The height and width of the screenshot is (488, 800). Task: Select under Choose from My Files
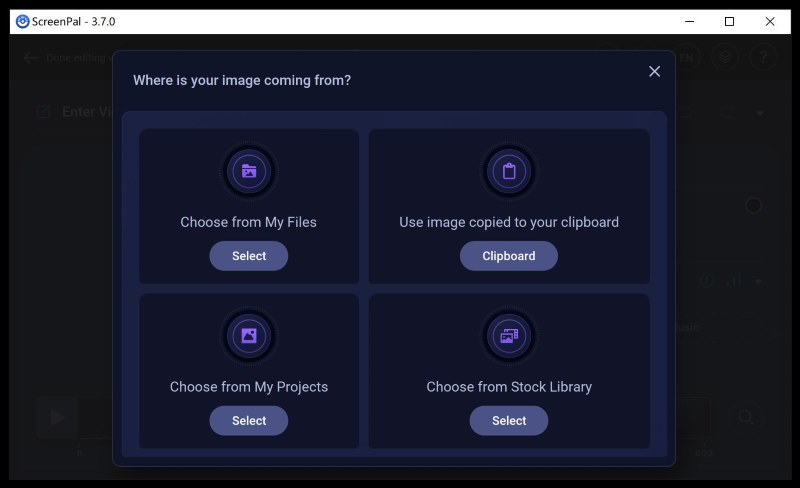click(249, 256)
